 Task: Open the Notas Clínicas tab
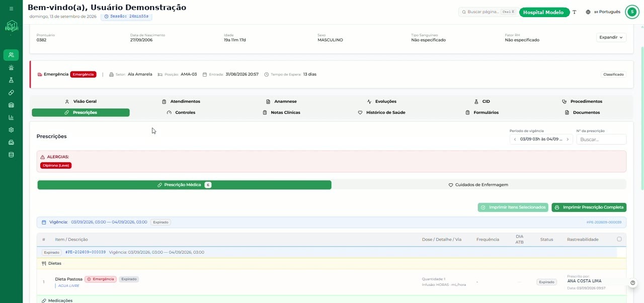(x=281, y=113)
